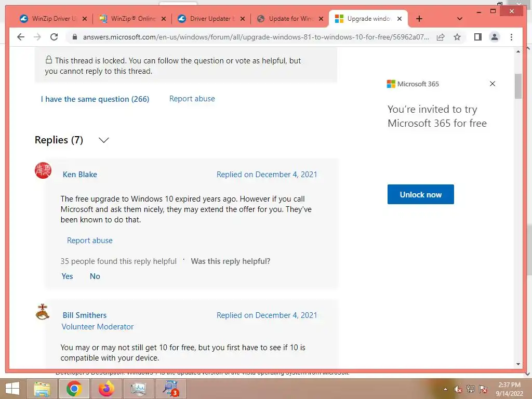Image resolution: width=532 pixels, height=399 pixels.
Task: Click the page vertical scrollbar thumb
Action: 518,86
